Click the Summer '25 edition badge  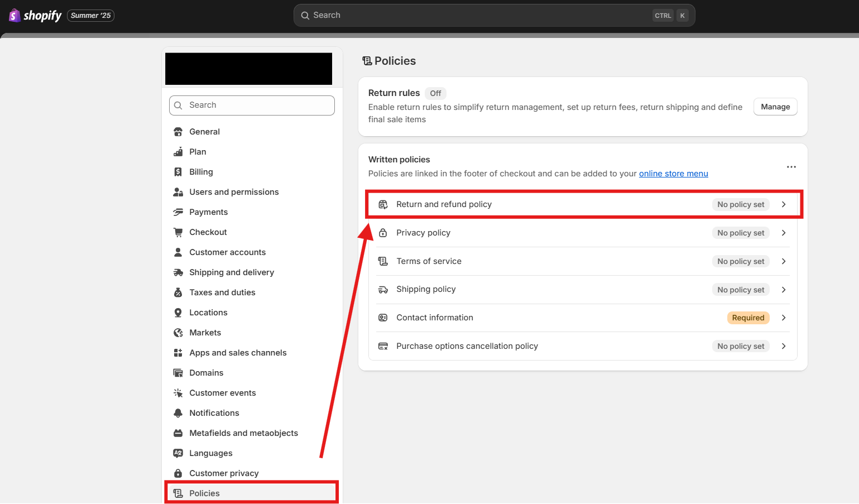pyautogui.click(x=91, y=16)
